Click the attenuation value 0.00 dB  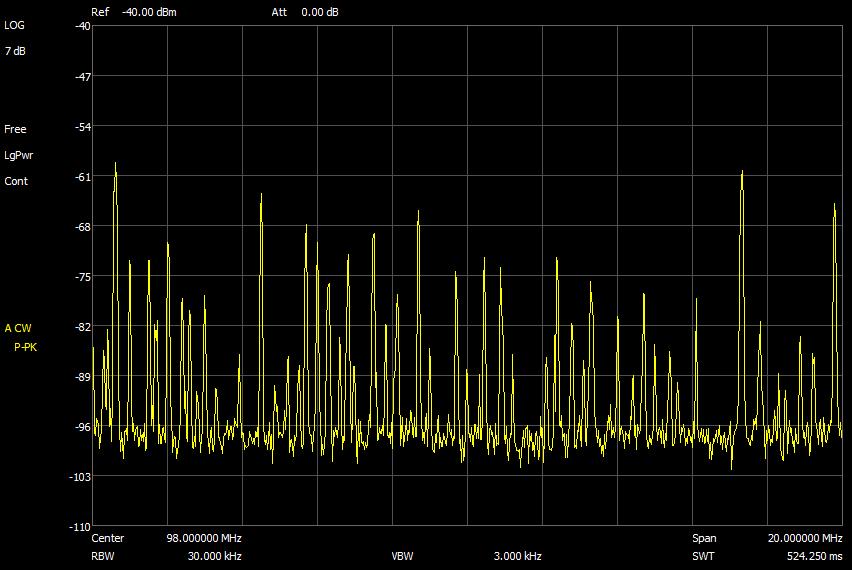[320, 12]
